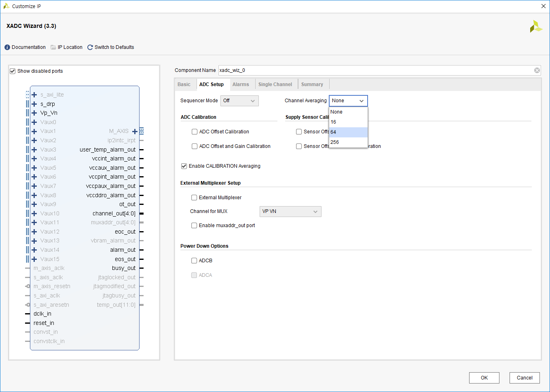Click the Vivado logo in the title bar
This screenshot has width=550, height=392.
(x=6, y=6)
